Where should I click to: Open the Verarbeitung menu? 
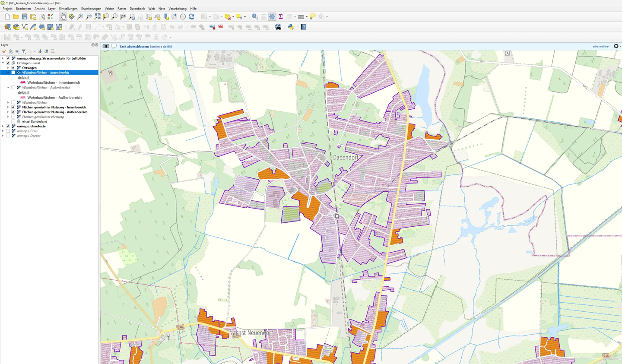coord(178,9)
